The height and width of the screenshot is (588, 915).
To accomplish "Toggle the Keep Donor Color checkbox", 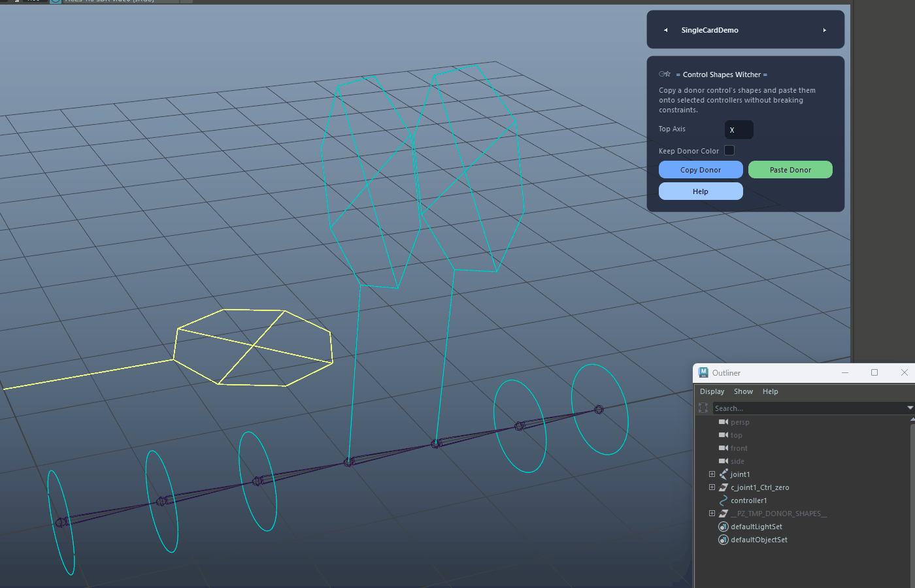I will [729, 150].
